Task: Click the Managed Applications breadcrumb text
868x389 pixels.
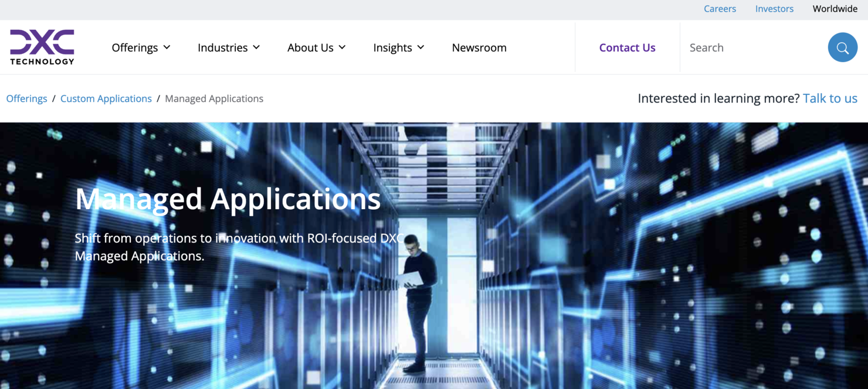Action: [x=214, y=98]
